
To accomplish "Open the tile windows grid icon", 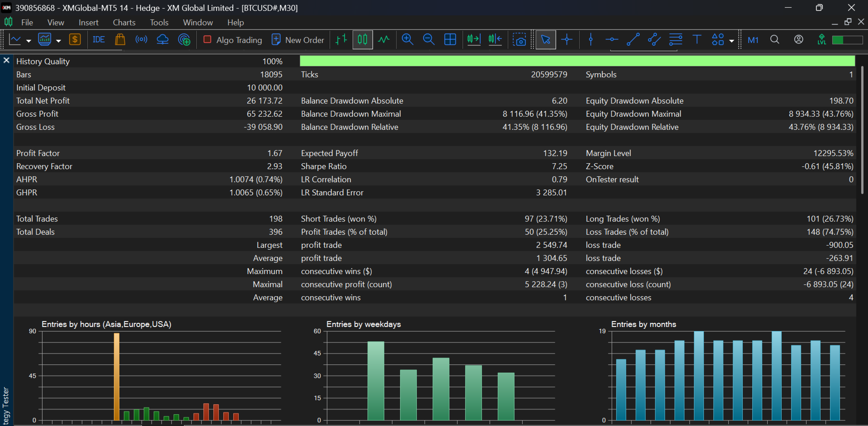I will click(x=450, y=40).
